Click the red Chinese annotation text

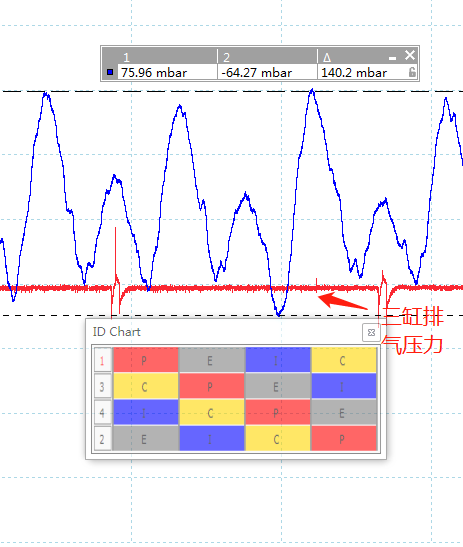pyautogui.click(x=412, y=331)
